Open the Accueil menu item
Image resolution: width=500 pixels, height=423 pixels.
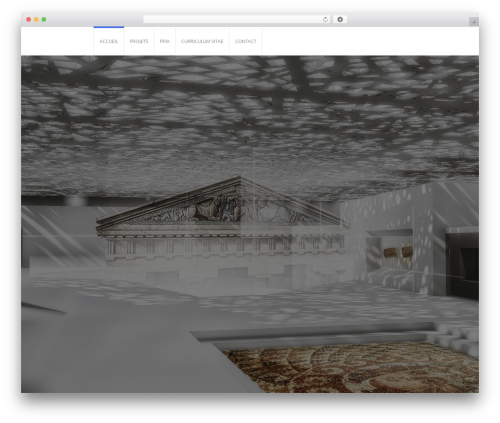tap(109, 41)
